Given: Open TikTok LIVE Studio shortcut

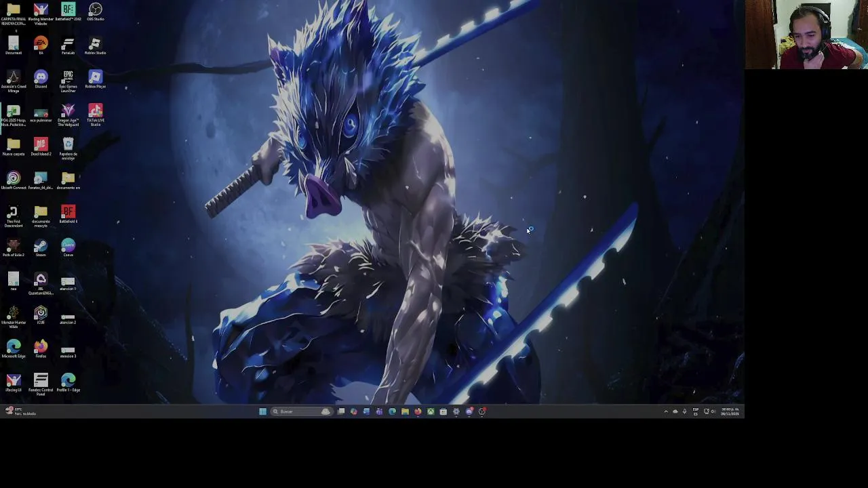Looking at the screenshot, I should point(95,115).
